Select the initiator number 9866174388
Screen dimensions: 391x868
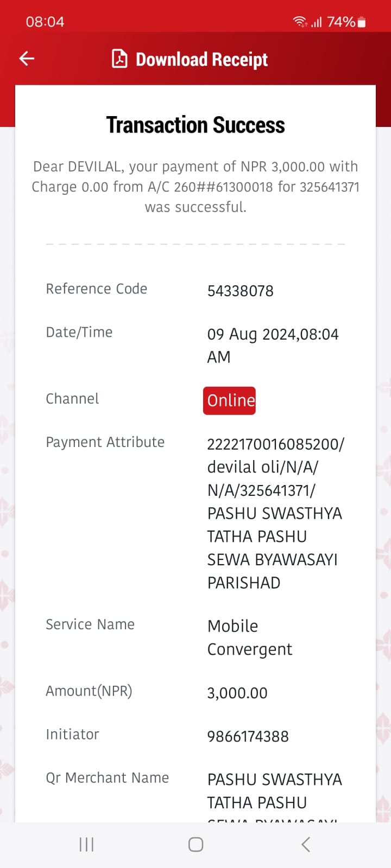tap(248, 736)
